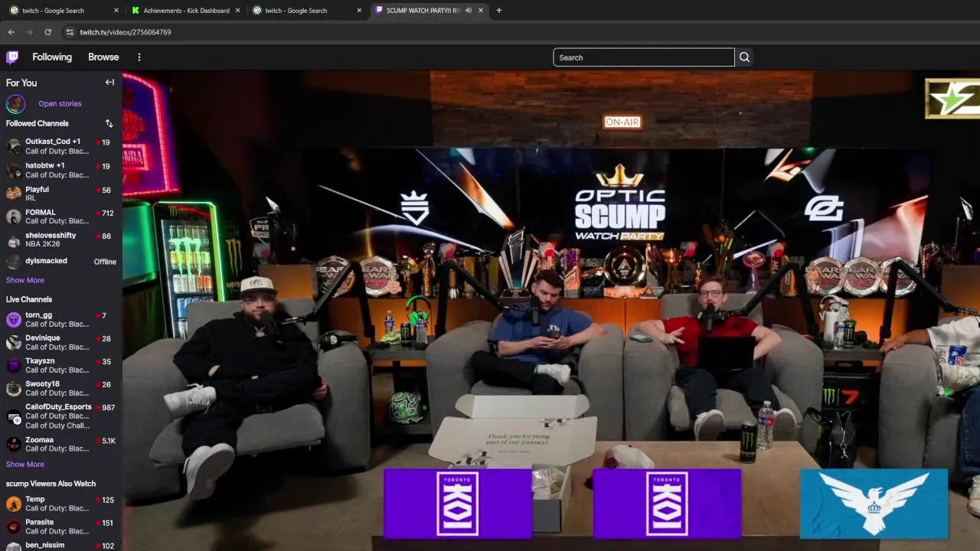This screenshot has height=551, width=980.
Task: Open Parasite channel avatar
Action: (x=14, y=527)
